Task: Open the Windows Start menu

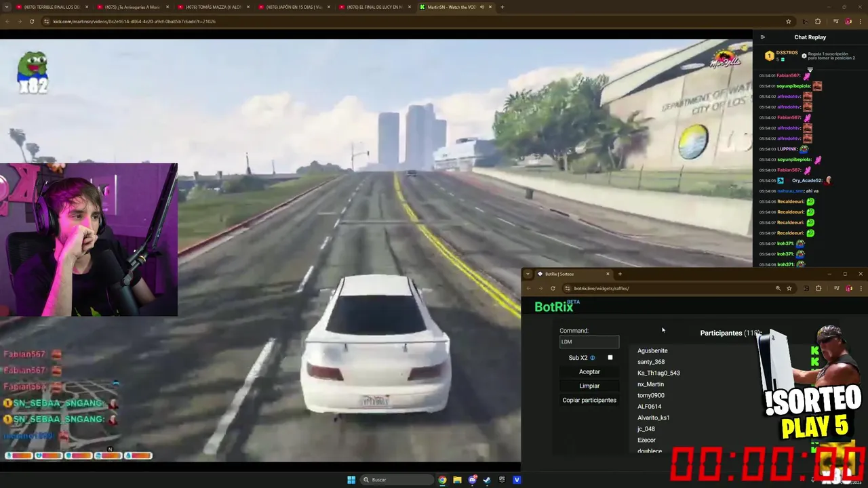Action: 351,480
